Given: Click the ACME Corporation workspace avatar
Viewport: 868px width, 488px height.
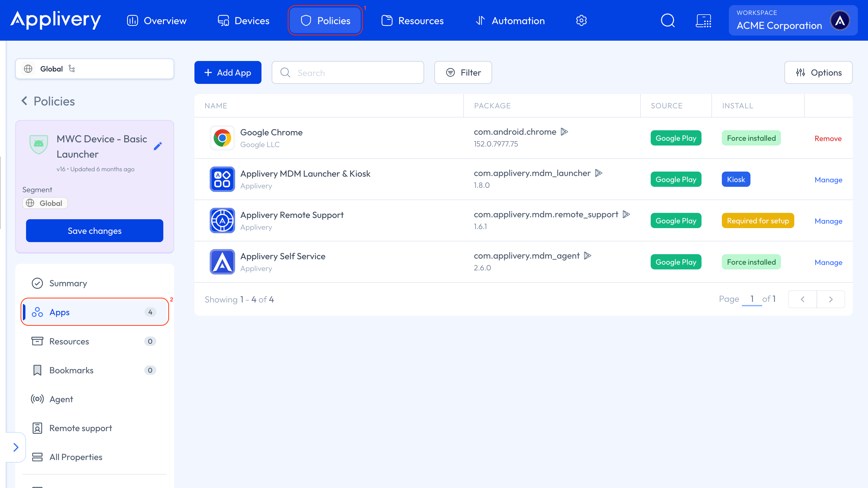Looking at the screenshot, I should pos(840,21).
